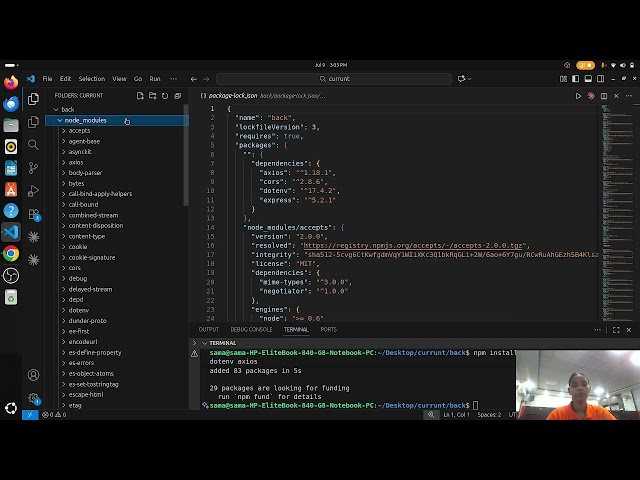Open the Go menu

(138, 79)
